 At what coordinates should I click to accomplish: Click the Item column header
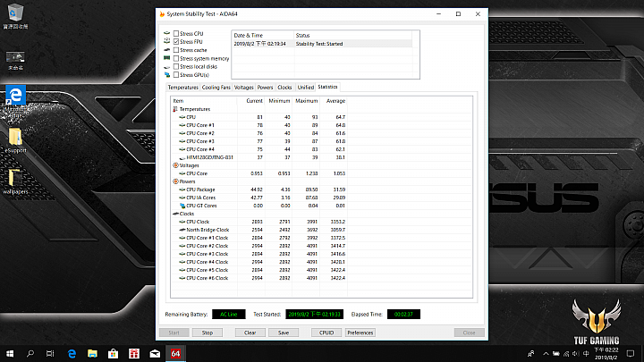pyautogui.click(x=204, y=101)
